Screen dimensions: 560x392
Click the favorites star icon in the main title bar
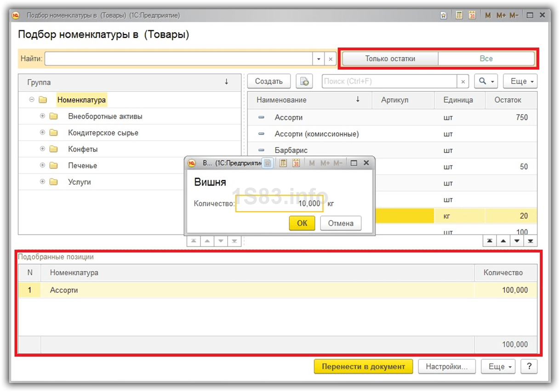pos(444,15)
